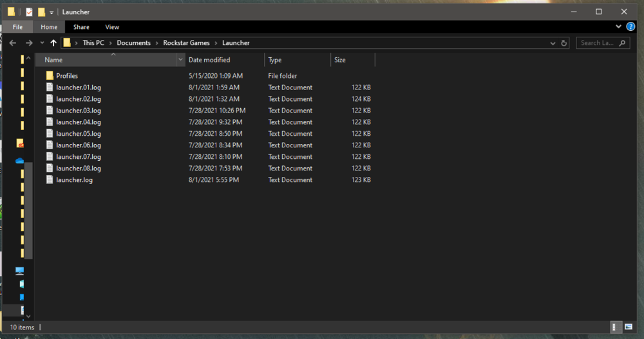Open the File tab
Image resolution: width=644 pixels, height=339 pixels.
click(17, 26)
